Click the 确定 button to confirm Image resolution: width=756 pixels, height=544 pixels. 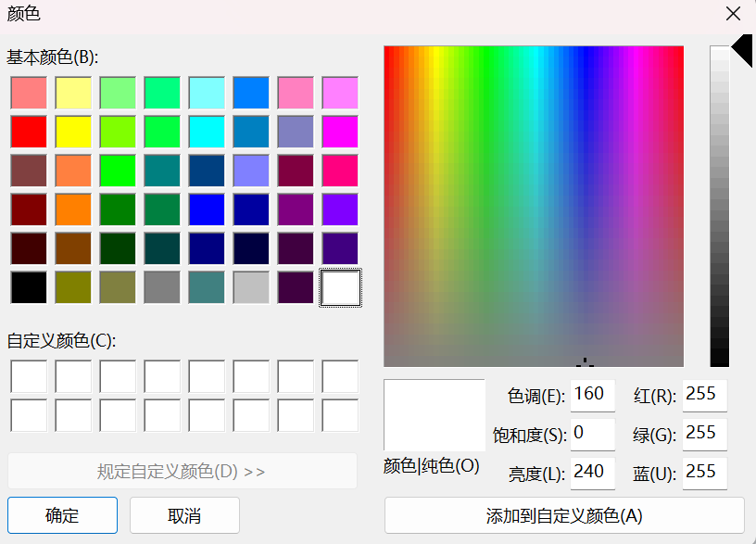(62, 515)
